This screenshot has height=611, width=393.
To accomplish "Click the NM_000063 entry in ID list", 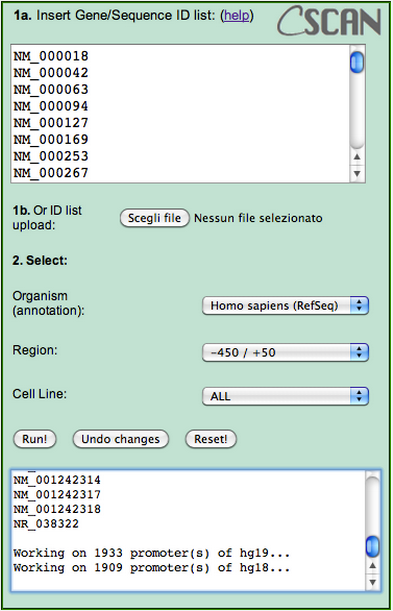I will click(51, 90).
